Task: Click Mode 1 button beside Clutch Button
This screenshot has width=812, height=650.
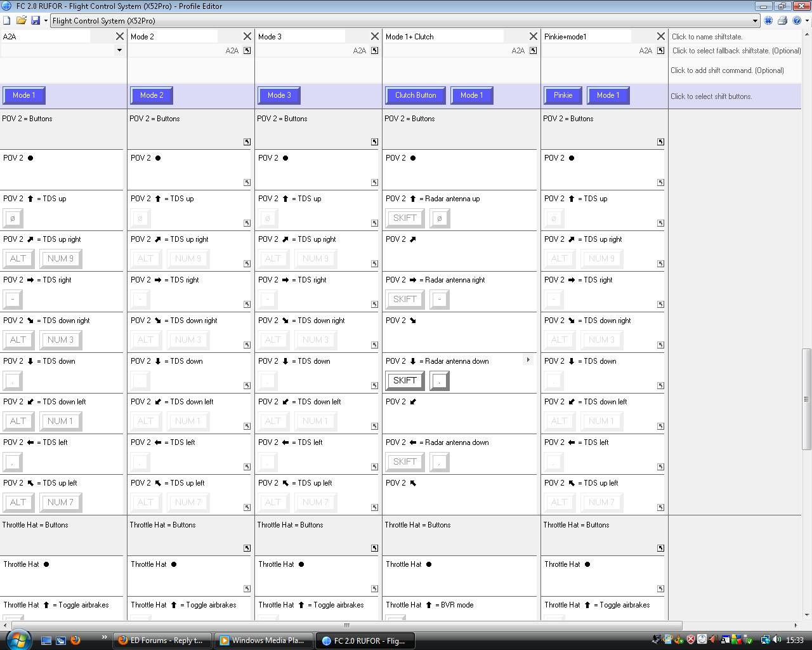Action: point(471,95)
